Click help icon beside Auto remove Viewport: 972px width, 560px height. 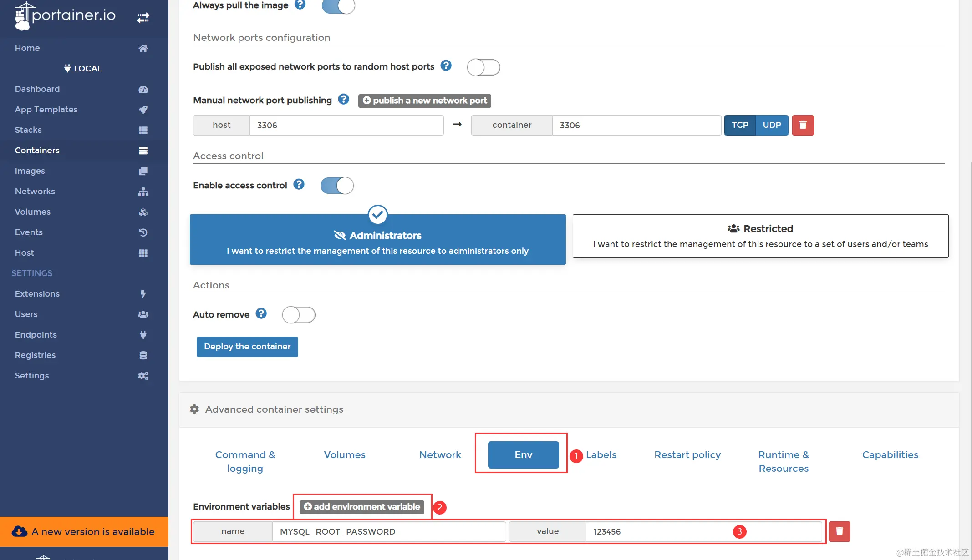click(261, 313)
